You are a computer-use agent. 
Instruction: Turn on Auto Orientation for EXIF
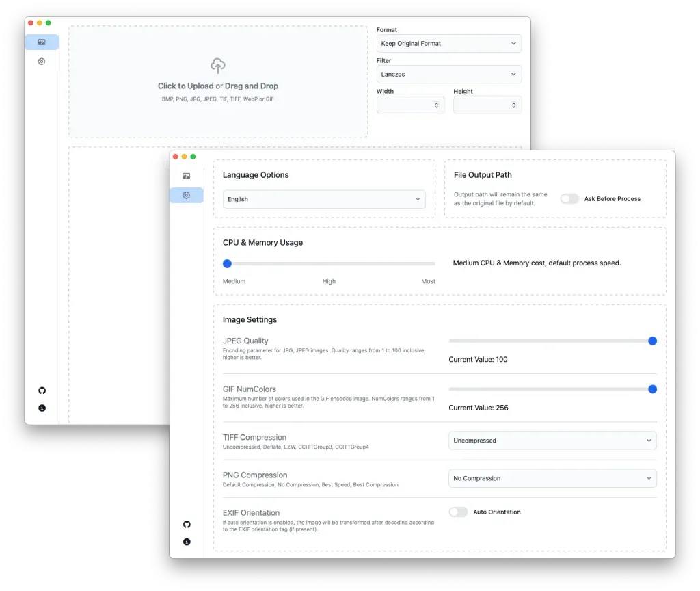point(459,512)
